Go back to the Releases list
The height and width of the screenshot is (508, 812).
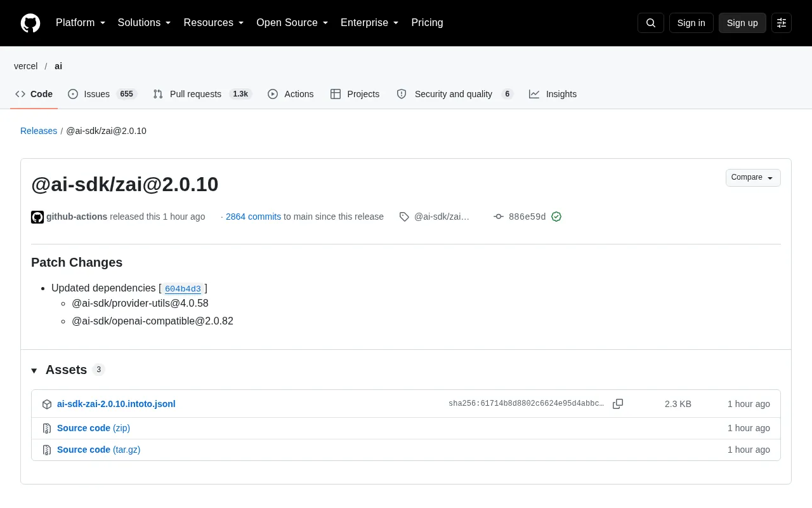39,131
